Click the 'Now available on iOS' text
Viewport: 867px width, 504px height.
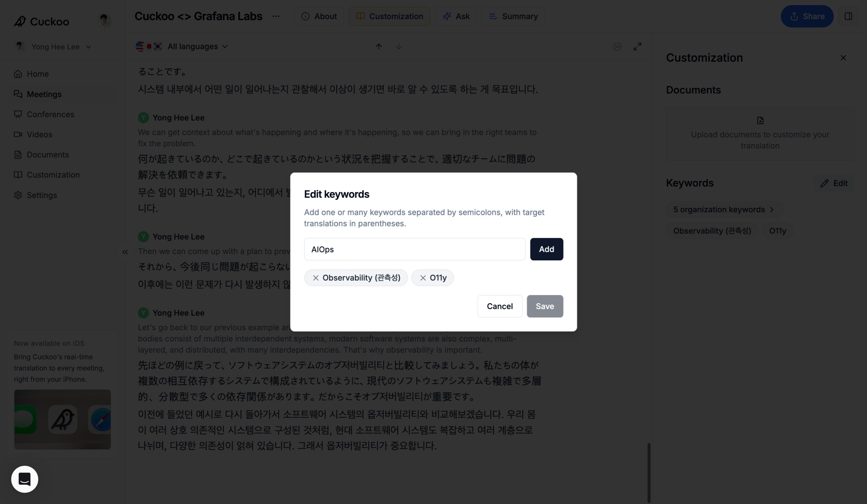pos(49,343)
